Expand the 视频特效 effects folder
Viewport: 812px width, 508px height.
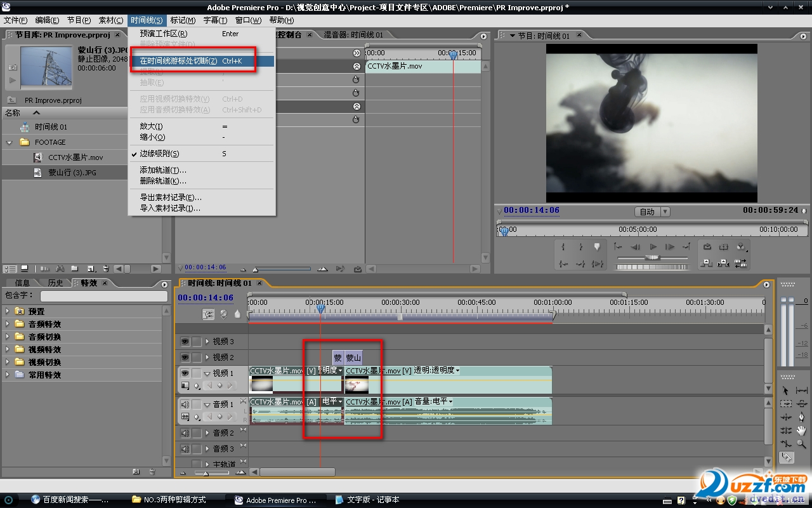(x=8, y=349)
